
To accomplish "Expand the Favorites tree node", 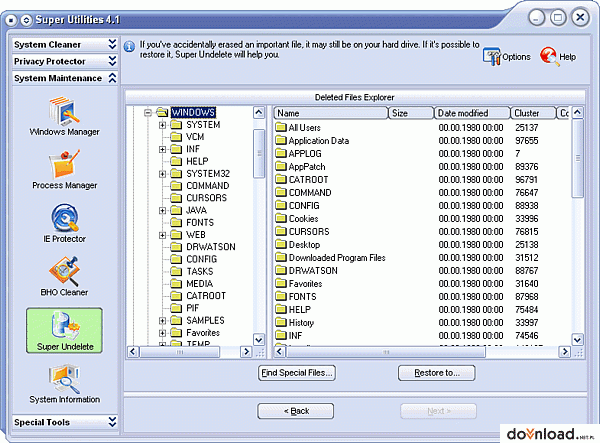I will pyautogui.click(x=162, y=333).
